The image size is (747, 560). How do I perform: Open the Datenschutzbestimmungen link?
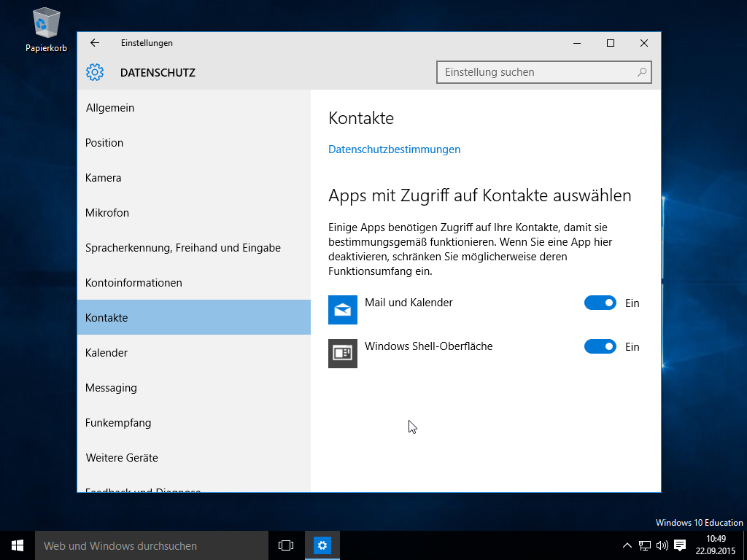point(395,149)
